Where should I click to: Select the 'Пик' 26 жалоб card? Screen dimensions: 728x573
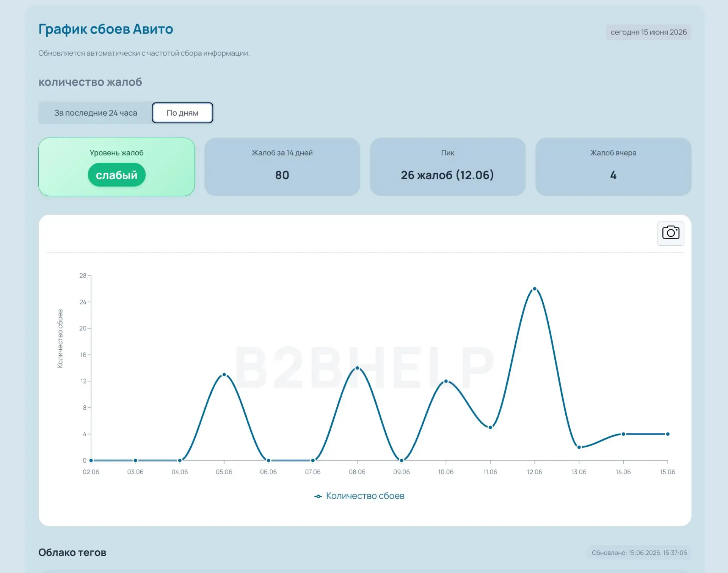coord(447,167)
